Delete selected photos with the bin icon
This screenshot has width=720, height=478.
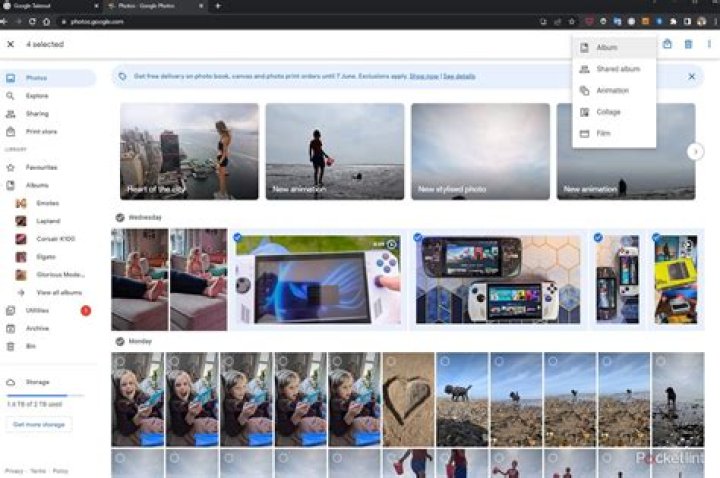point(688,44)
